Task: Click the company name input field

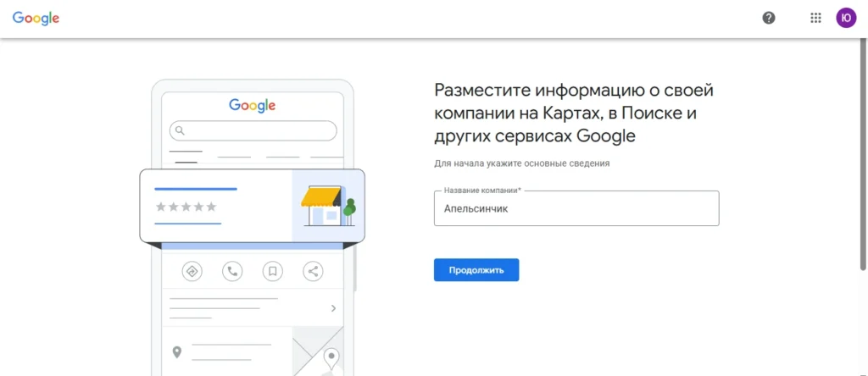Action: click(576, 208)
